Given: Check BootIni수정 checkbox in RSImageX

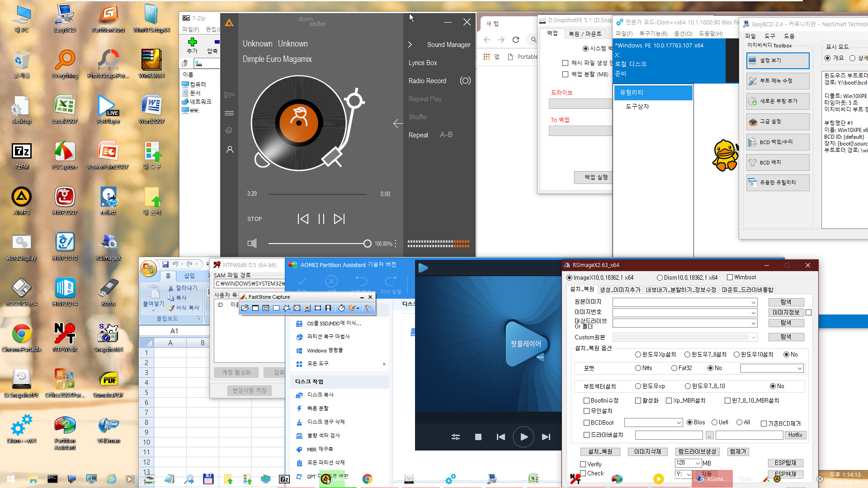Looking at the screenshot, I should pyautogui.click(x=586, y=401).
